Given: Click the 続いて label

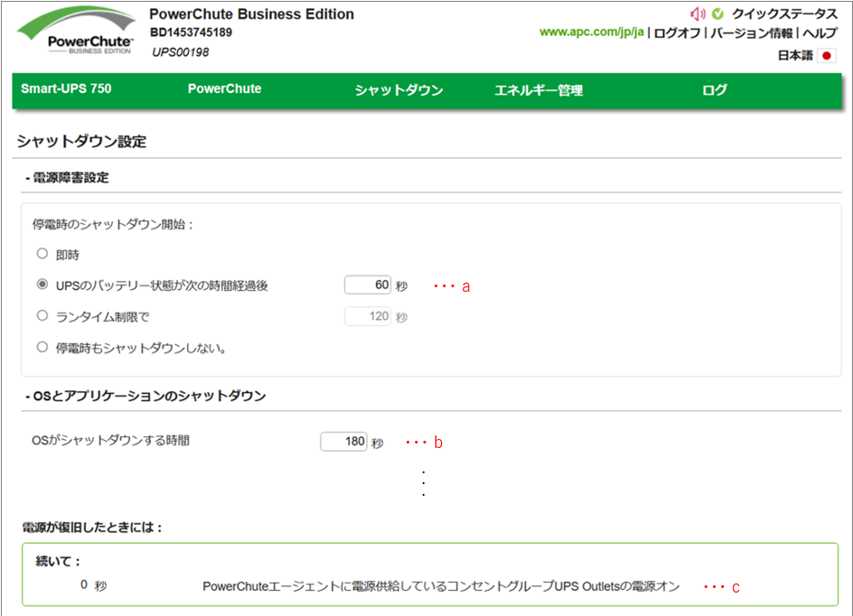Looking at the screenshot, I should click(x=58, y=561).
